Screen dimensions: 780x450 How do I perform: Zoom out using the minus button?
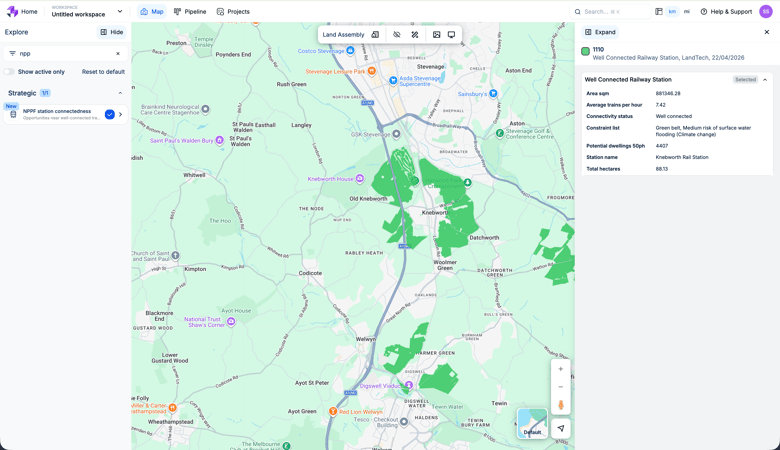(561, 387)
